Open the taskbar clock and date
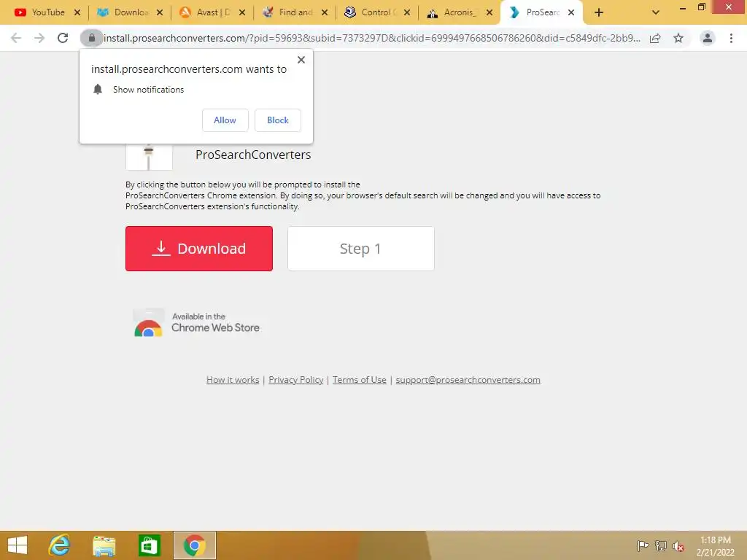 click(715, 546)
